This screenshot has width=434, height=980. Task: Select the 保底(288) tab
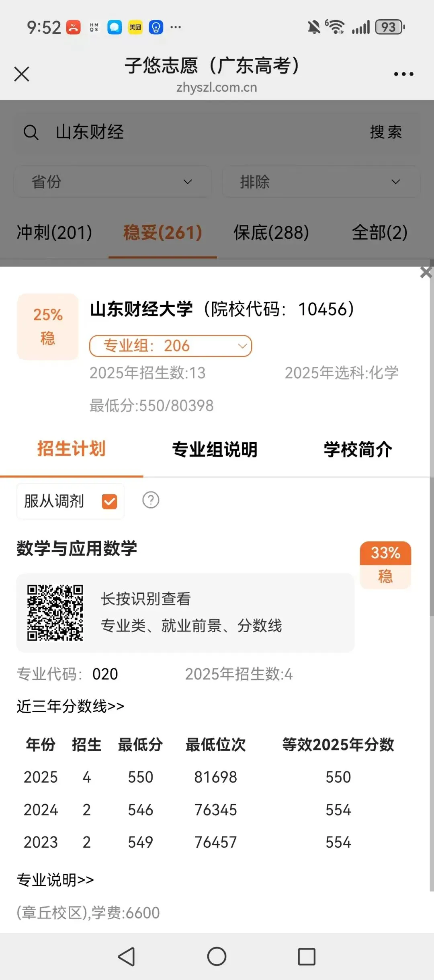[x=271, y=233]
